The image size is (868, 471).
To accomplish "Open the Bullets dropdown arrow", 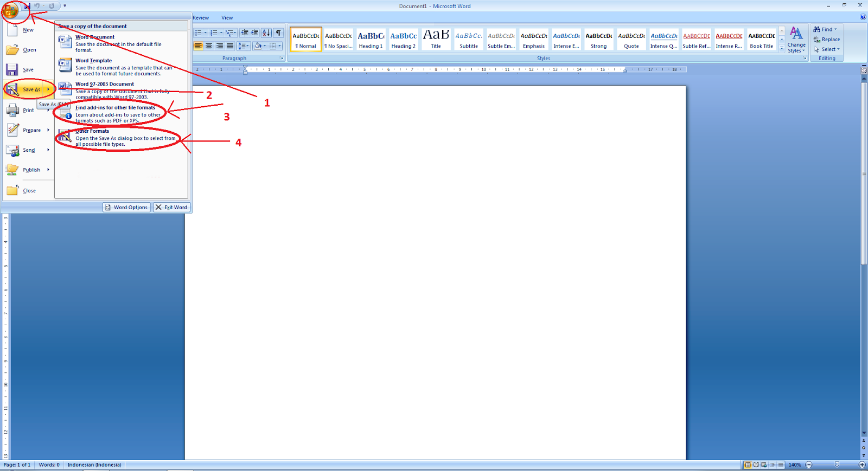I will (206, 33).
